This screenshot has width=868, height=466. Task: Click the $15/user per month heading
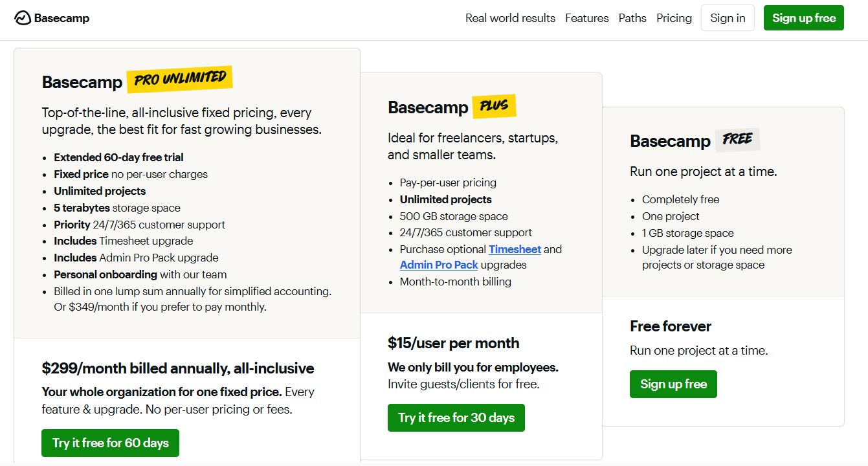click(454, 343)
